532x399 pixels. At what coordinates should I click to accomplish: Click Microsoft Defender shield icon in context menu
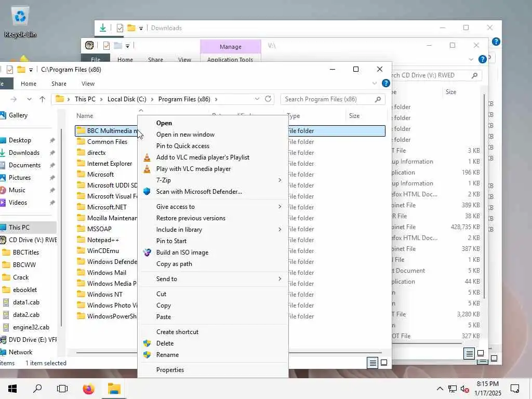tap(147, 192)
